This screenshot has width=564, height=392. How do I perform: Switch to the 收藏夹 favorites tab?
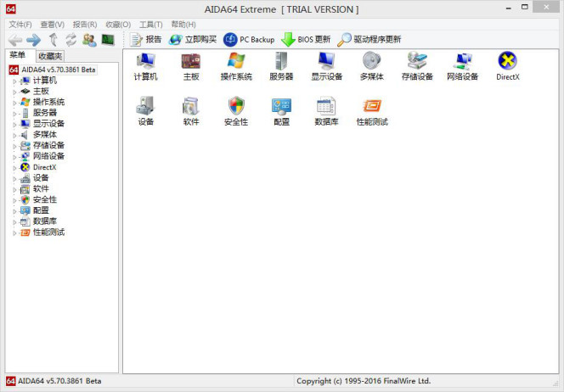coord(50,56)
